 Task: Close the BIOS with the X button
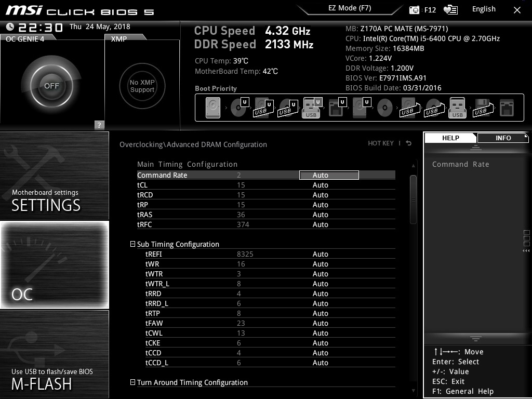tap(517, 10)
